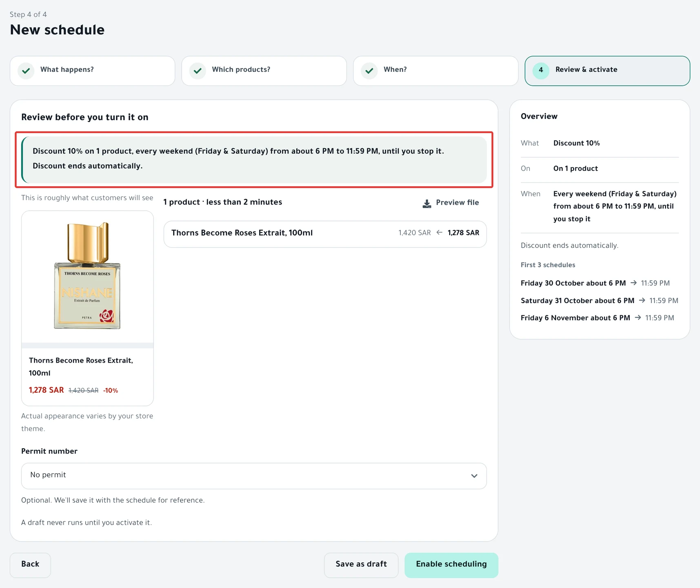Click the Enable scheduling button
Viewport: 700px width, 588px height.
[451, 565]
